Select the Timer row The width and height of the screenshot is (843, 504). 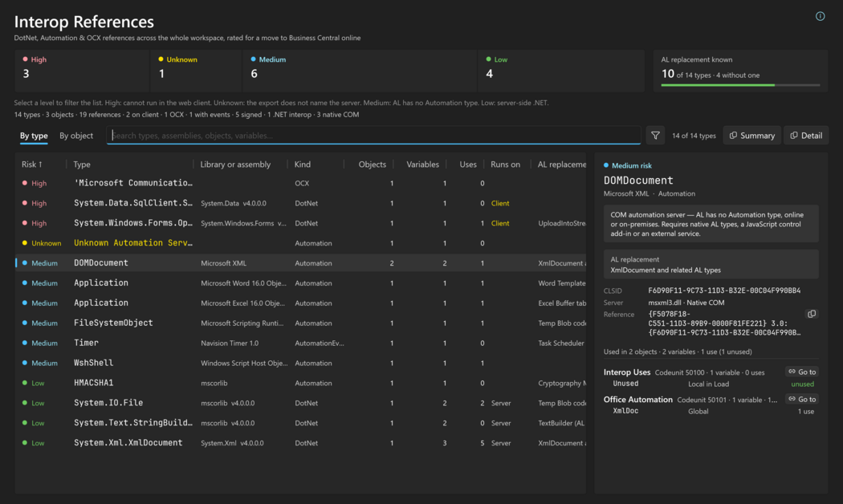click(300, 343)
